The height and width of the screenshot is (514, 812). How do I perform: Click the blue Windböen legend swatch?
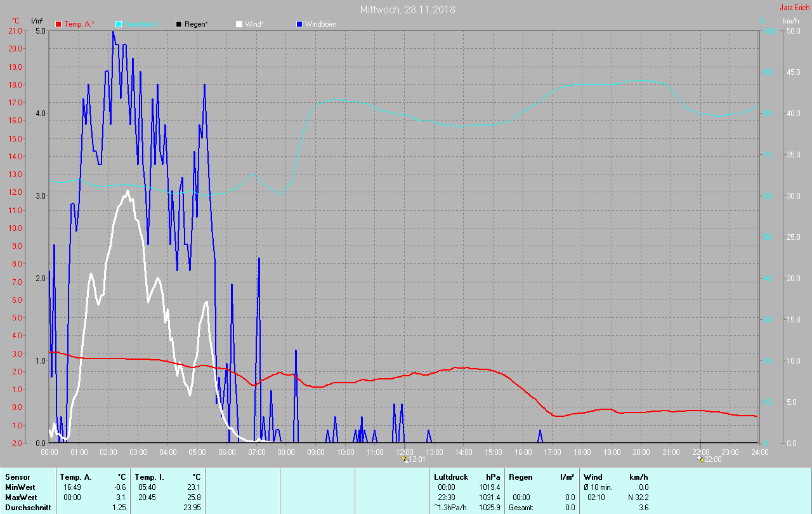pyautogui.click(x=299, y=24)
